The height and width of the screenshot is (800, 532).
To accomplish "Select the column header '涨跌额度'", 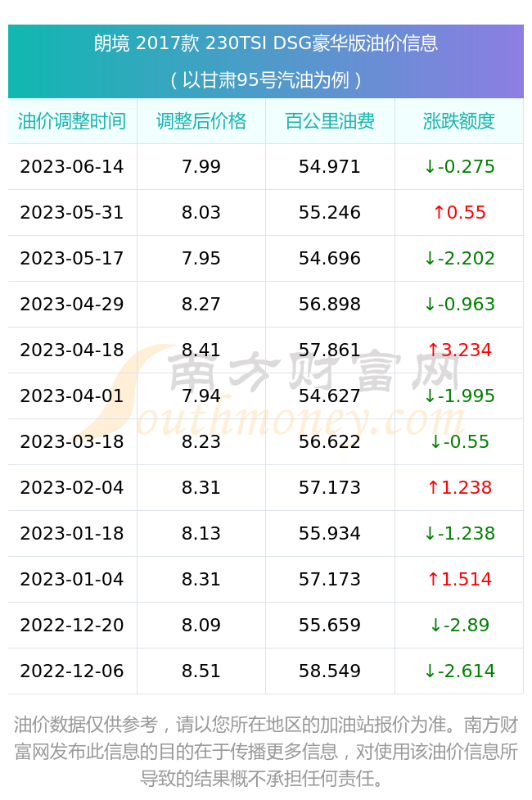I will coord(459,121).
